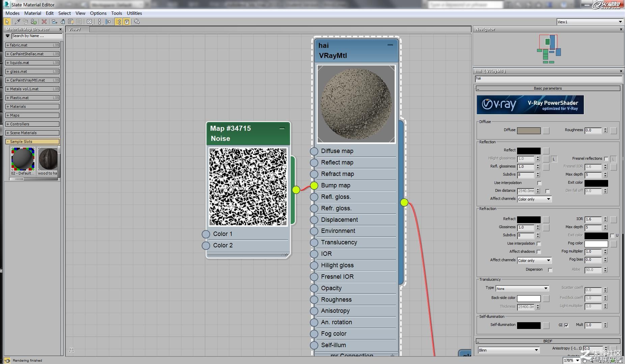Click Zoom Region tool icon
Viewport: 625px width, 364px height.
tap(599, 361)
